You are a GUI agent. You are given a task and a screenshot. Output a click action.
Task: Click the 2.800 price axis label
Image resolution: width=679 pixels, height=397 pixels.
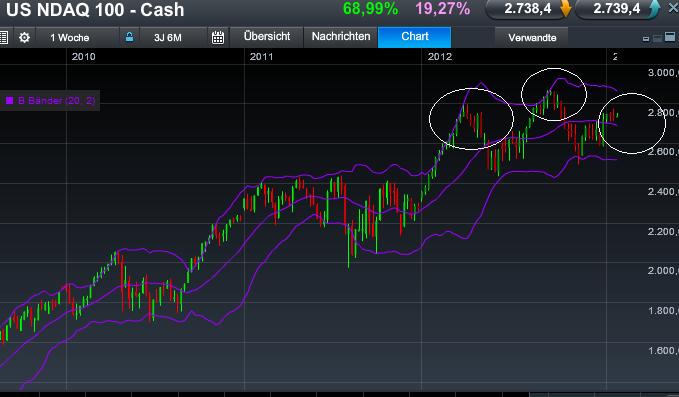click(x=663, y=113)
